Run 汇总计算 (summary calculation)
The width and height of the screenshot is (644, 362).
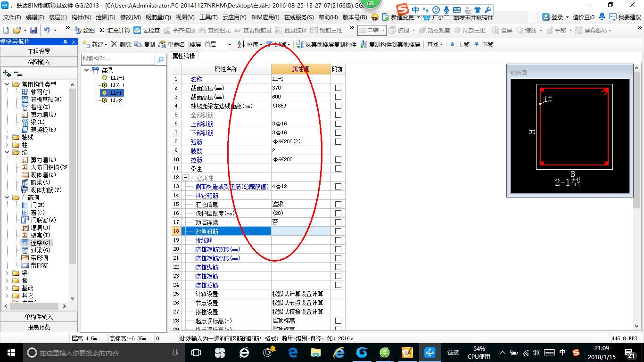pos(114,30)
